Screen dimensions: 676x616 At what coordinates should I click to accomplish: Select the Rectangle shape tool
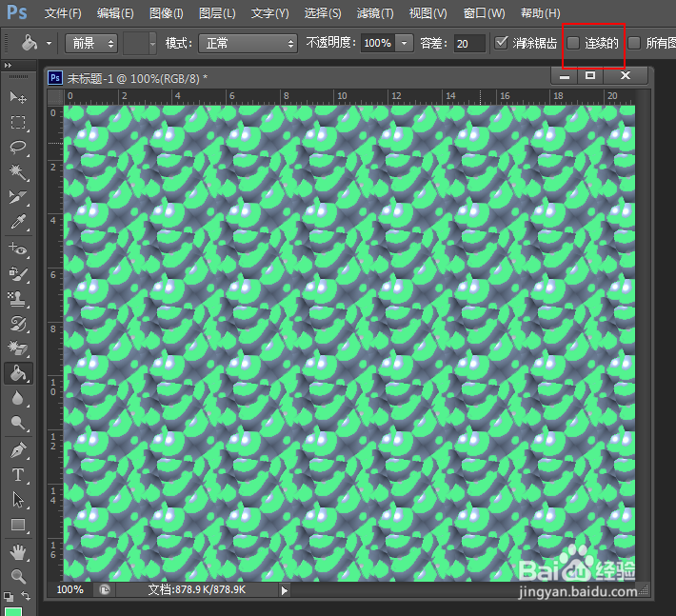tap(18, 525)
